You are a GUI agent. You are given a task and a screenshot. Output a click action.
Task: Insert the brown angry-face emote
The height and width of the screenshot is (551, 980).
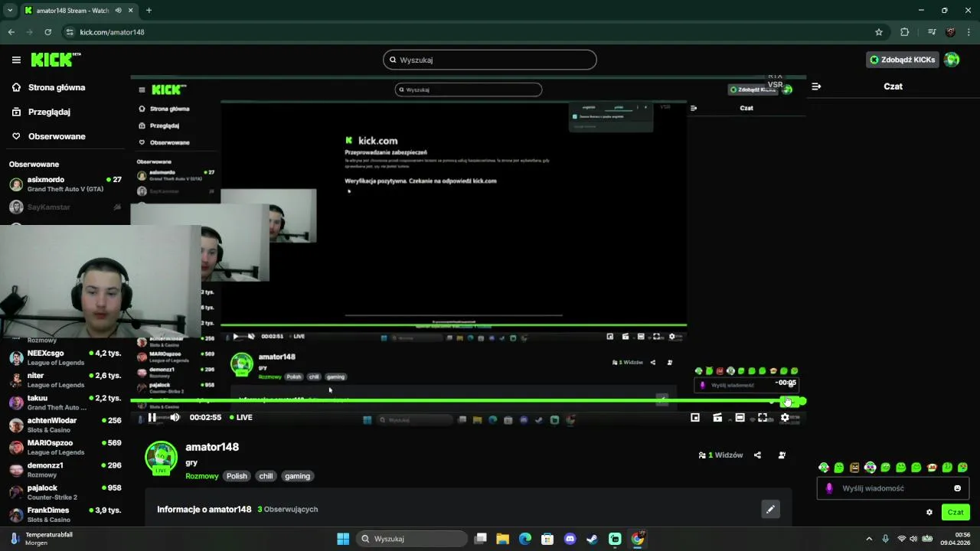[854, 467]
